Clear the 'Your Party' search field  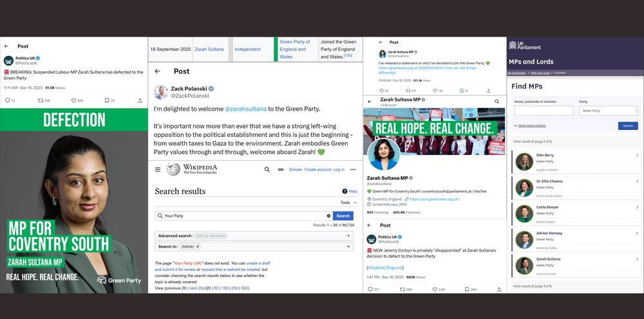(x=328, y=215)
